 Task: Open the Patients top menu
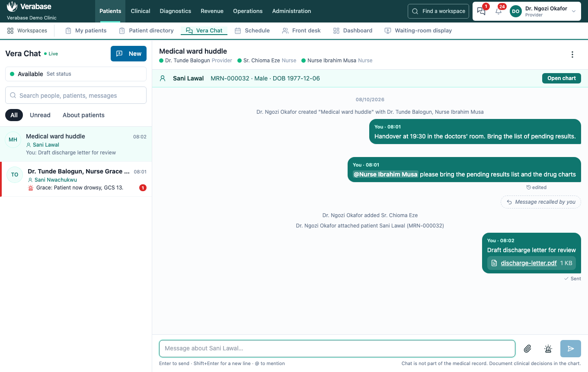[x=110, y=11]
